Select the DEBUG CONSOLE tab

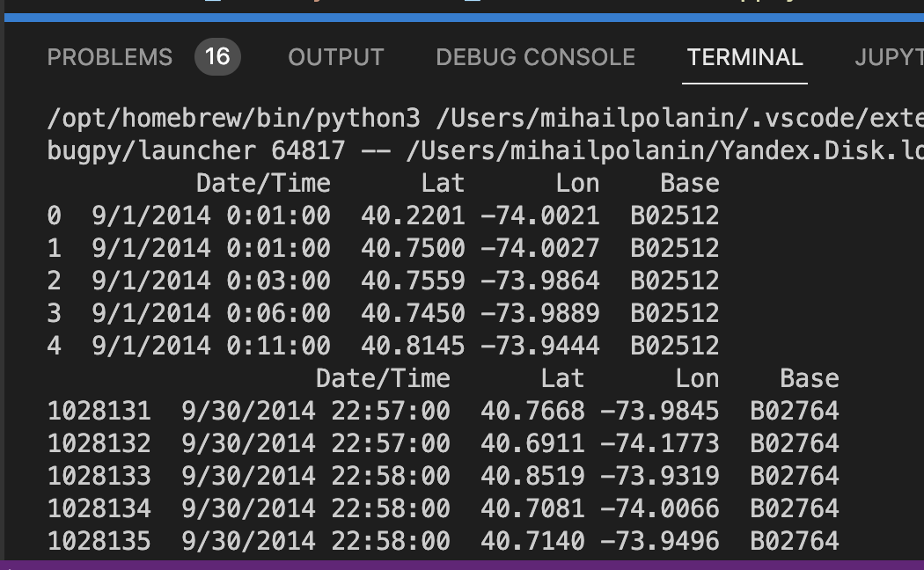click(x=535, y=58)
